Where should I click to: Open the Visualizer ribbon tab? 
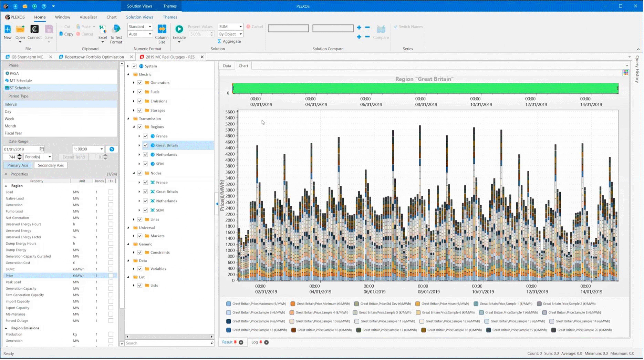(x=88, y=17)
